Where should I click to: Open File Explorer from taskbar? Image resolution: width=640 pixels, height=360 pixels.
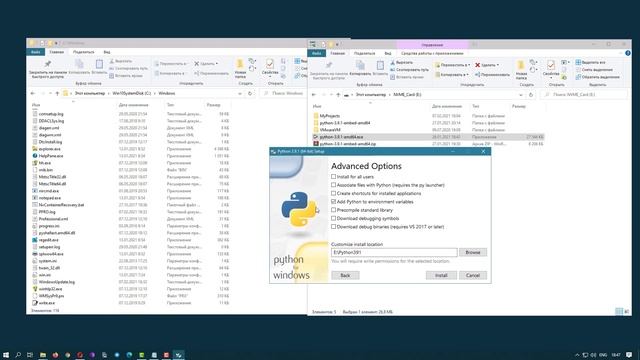click(x=42, y=355)
